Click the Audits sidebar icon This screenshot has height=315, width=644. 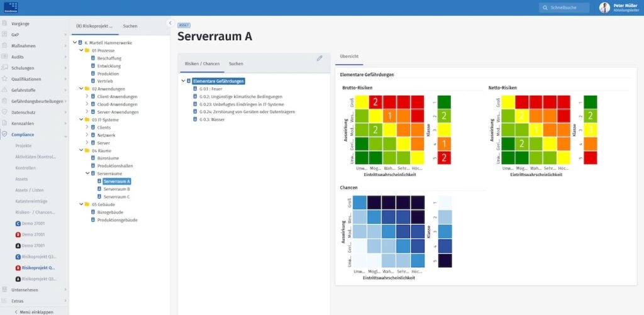pyautogui.click(x=4, y=57)
